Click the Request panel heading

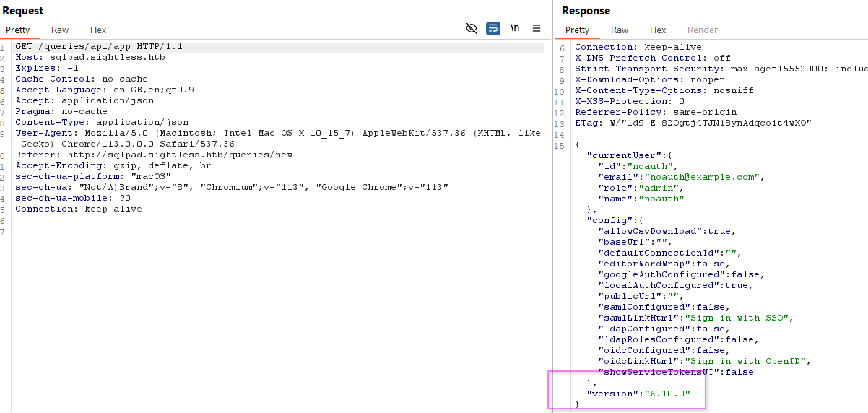click(23, 11)
